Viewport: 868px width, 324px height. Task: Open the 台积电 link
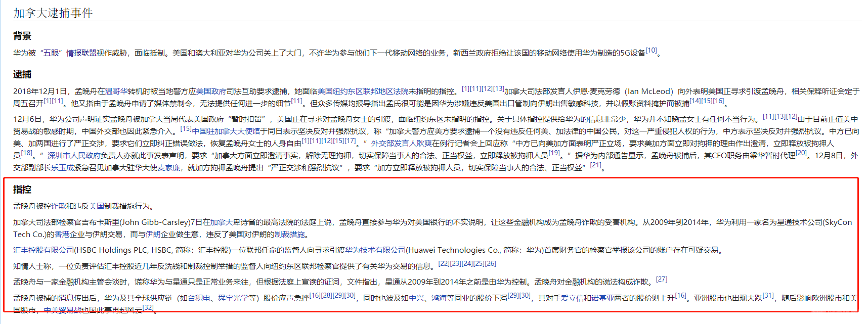point(199,298)
